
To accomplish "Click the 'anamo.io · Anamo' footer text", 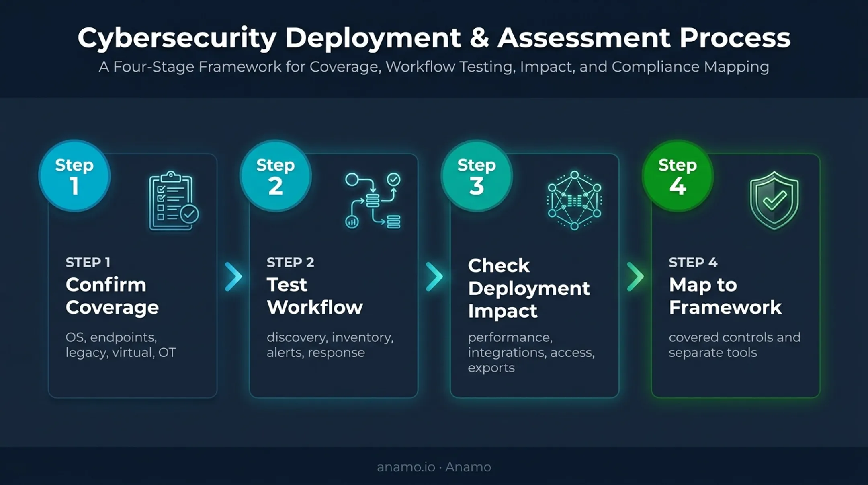I will [x=434, y=467].
